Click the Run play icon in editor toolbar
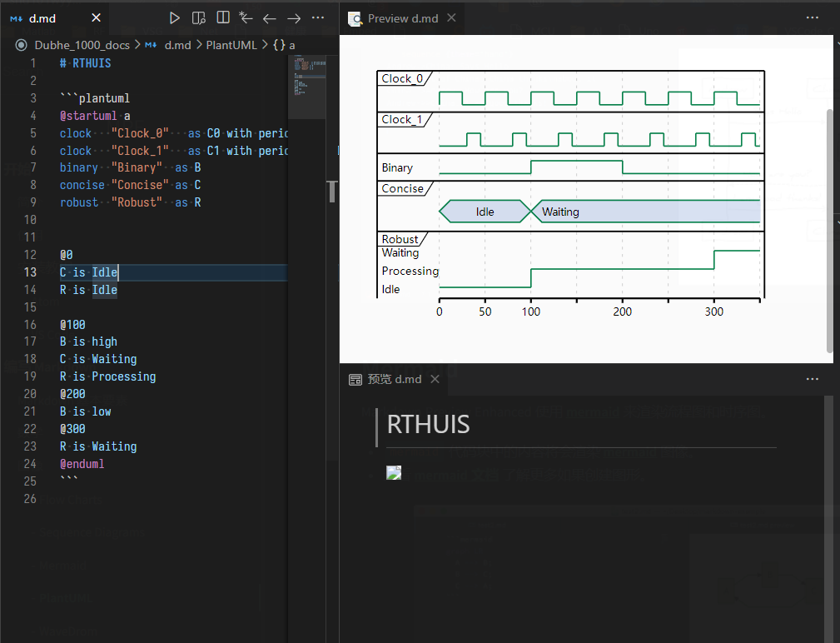 (x=174, y=17)
